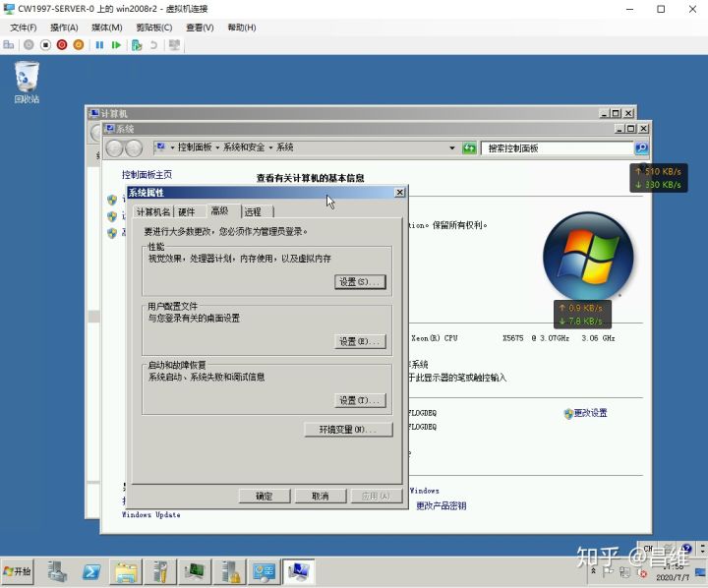Screen dimensions: 708x588
Task: Click the red Shut Down icon
Action: pyautogui.click(x=62, y=44)
